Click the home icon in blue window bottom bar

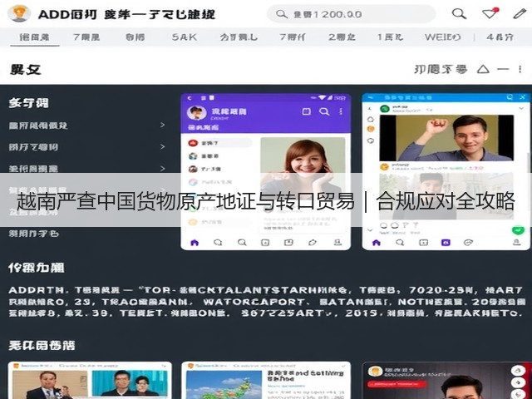377,243
